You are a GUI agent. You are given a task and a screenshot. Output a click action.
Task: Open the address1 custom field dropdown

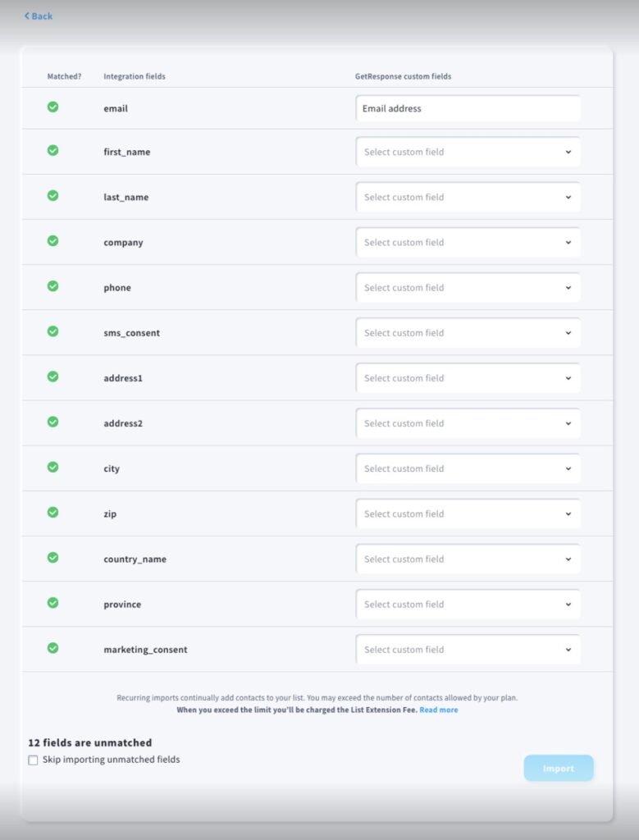(x=468, y=378)
